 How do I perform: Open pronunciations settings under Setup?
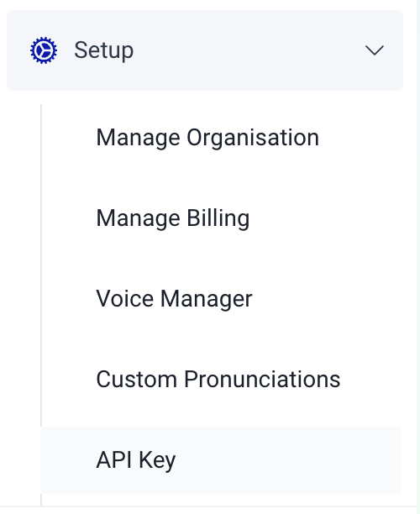click(218, 380)
